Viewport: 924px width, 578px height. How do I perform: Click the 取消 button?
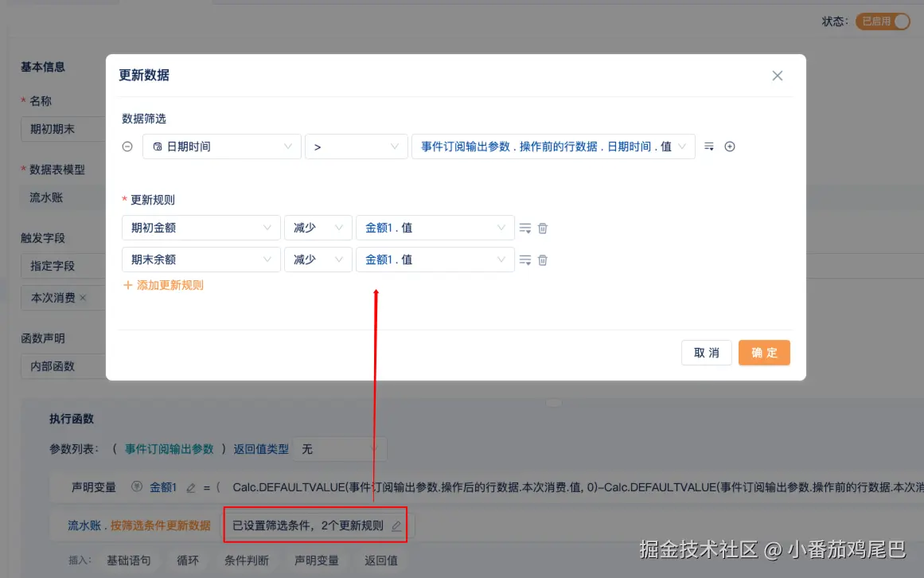pos(706,353)
